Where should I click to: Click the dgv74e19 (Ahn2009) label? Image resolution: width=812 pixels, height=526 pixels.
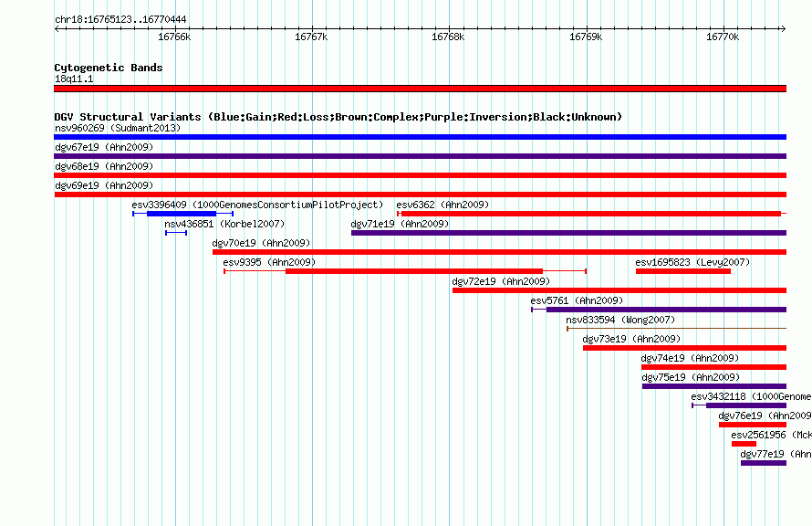coord(690,358)
